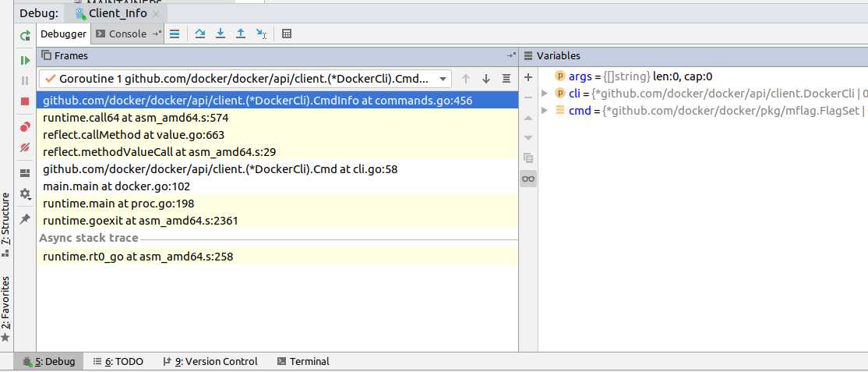
Task: Go to previous frame arrow
Action: click(466, 79)
